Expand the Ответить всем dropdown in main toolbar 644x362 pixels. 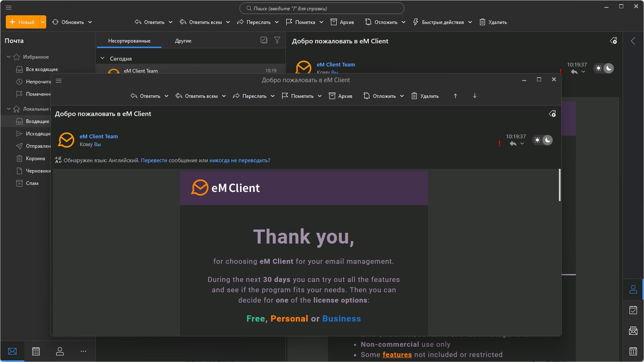point(228,22)
